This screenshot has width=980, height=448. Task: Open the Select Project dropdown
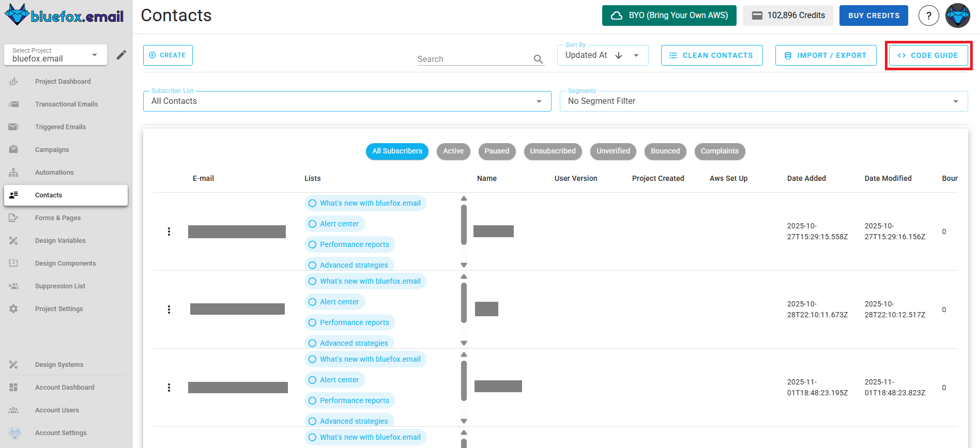pyautogui.click(x=56, y=55)
